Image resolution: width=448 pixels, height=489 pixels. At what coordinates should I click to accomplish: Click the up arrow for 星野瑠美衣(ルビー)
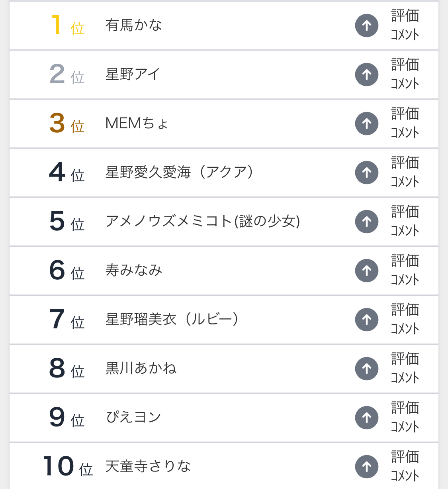[366, 320]
